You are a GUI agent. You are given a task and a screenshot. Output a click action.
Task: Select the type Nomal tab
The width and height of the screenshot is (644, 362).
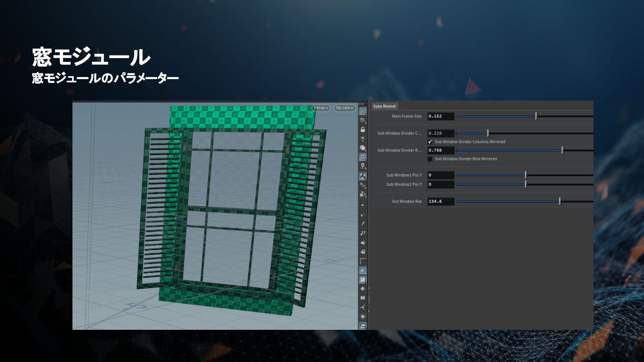385,106
